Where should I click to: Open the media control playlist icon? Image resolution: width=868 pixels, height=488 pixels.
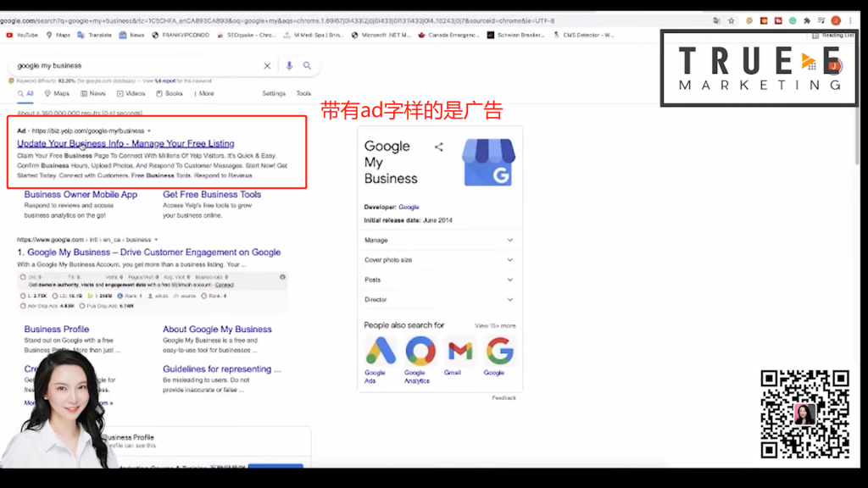tap(821, 20)
